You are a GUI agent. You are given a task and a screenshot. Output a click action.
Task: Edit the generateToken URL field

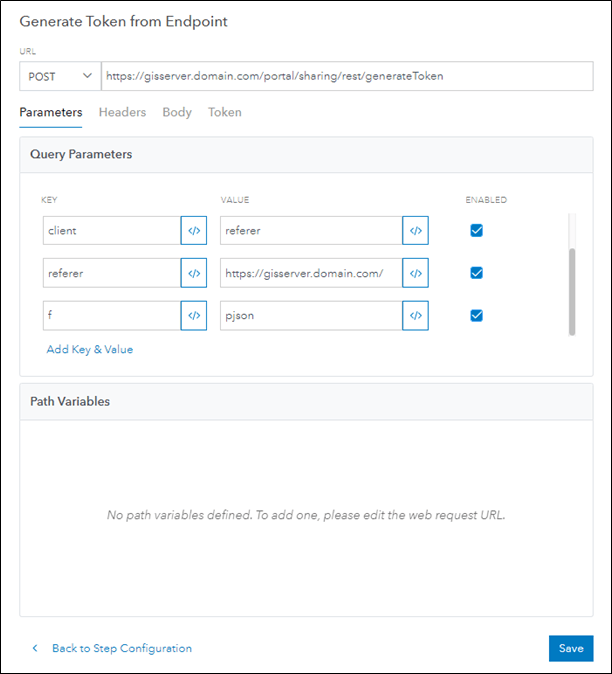pyautogui.click(x=347, y=76)
